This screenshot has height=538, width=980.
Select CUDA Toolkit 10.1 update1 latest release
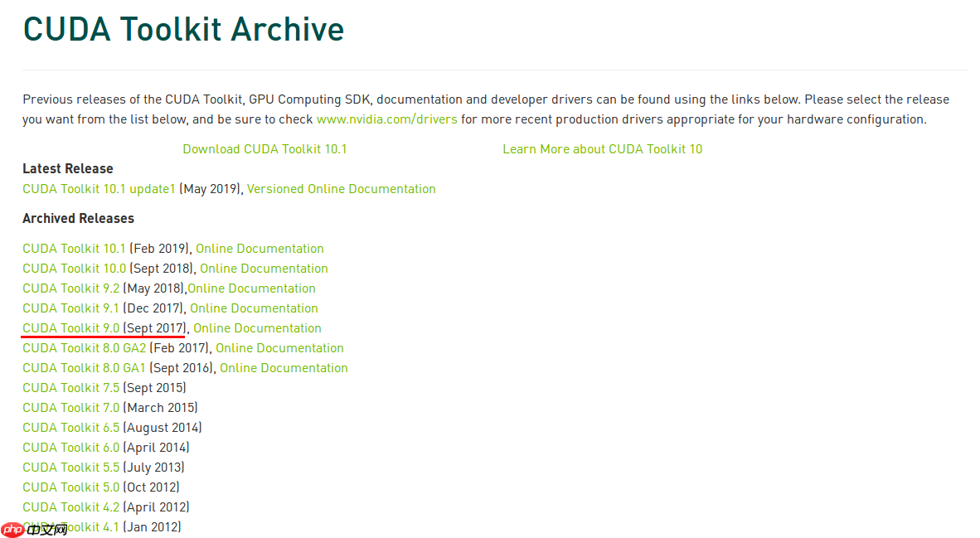99,189
